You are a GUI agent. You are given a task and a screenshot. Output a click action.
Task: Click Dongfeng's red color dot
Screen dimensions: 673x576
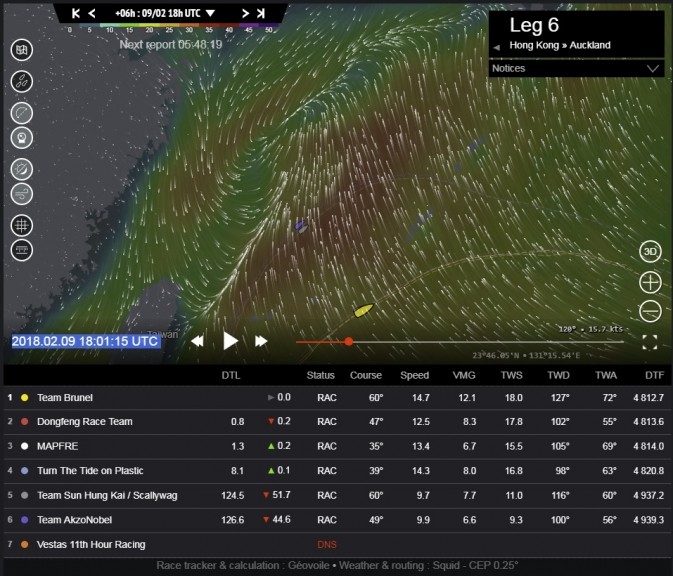click(x=24, y=422)
